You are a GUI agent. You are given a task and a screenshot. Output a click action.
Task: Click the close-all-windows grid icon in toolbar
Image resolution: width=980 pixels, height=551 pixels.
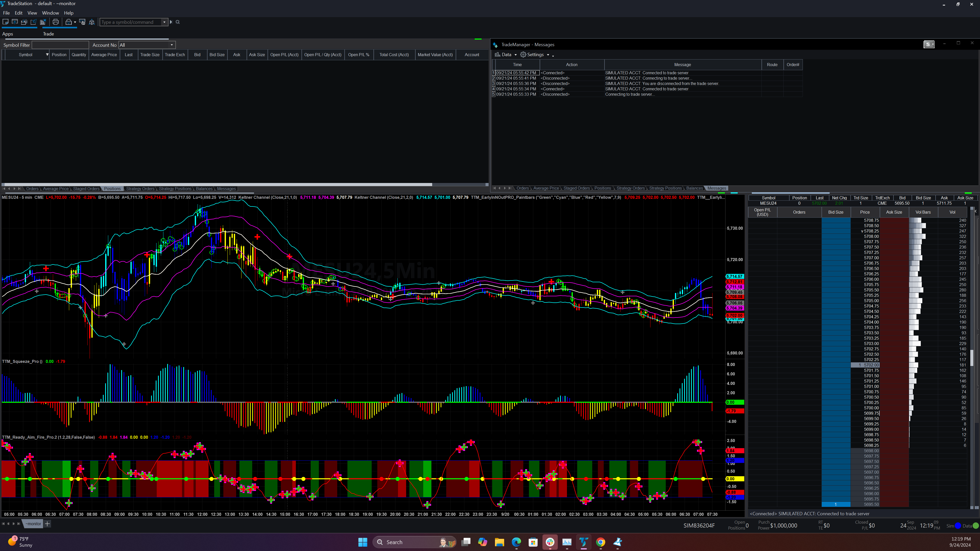click(43, 22)
